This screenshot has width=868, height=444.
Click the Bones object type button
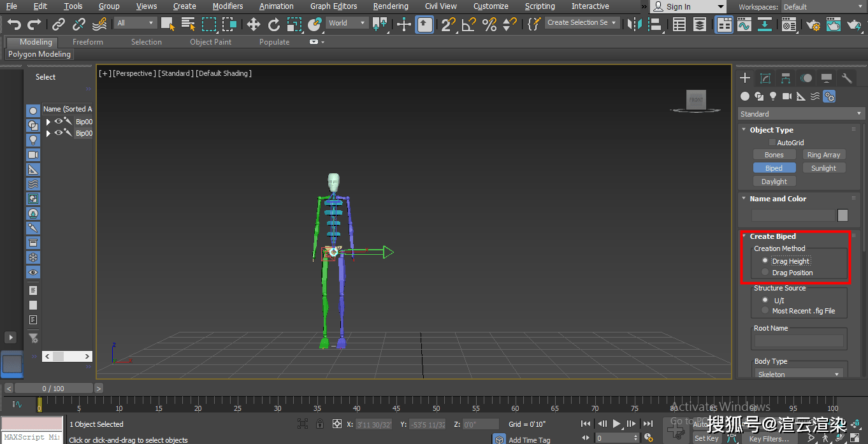click(774, 155)
